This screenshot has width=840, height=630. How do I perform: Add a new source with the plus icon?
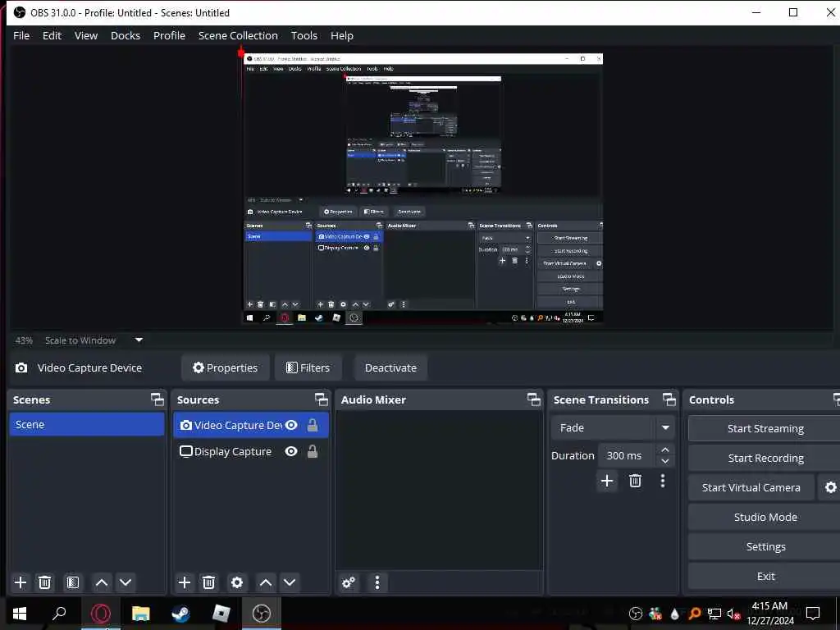pyautogui.click(x=185, y=582)
